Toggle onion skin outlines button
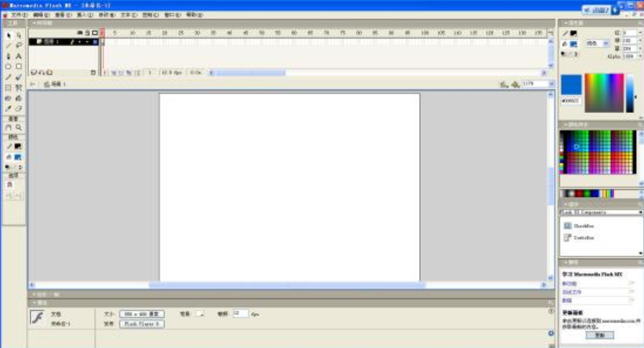 pyautogui.click(x=121, y=72)
